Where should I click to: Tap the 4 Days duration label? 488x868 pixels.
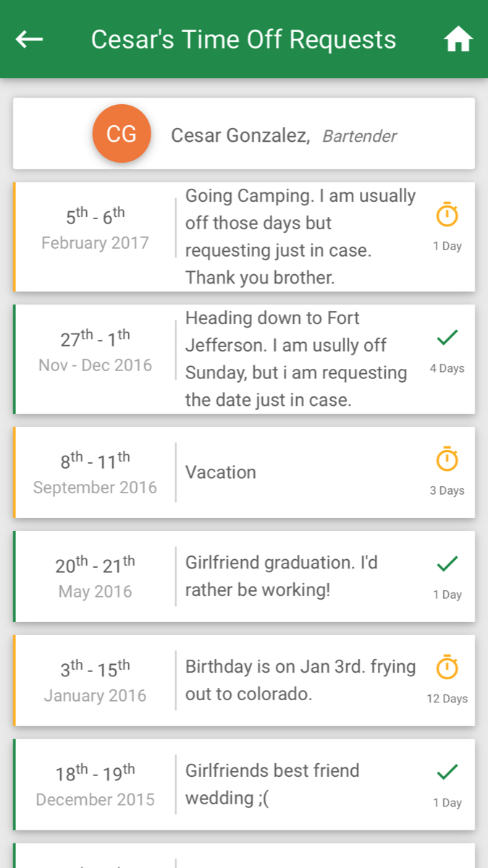(x=447, y=368)
